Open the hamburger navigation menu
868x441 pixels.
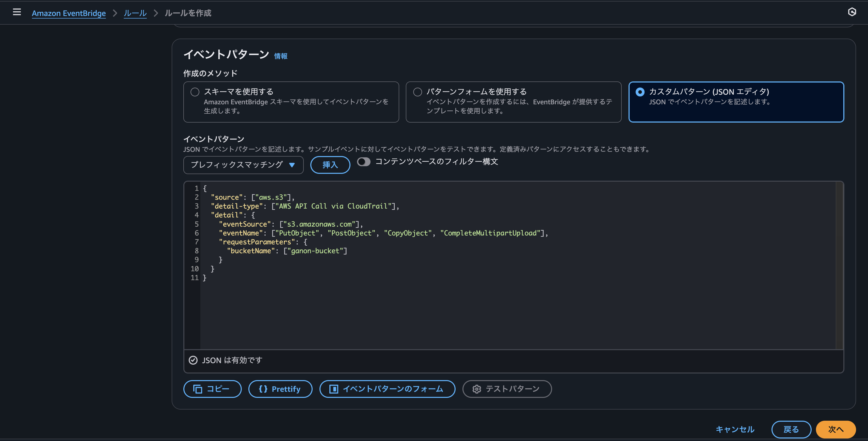pos(17,12)
